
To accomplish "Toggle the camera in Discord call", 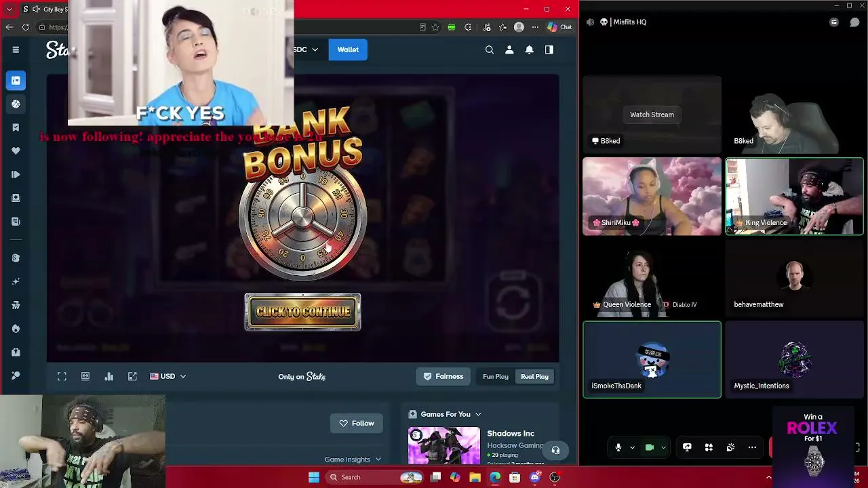I will 649,447.
